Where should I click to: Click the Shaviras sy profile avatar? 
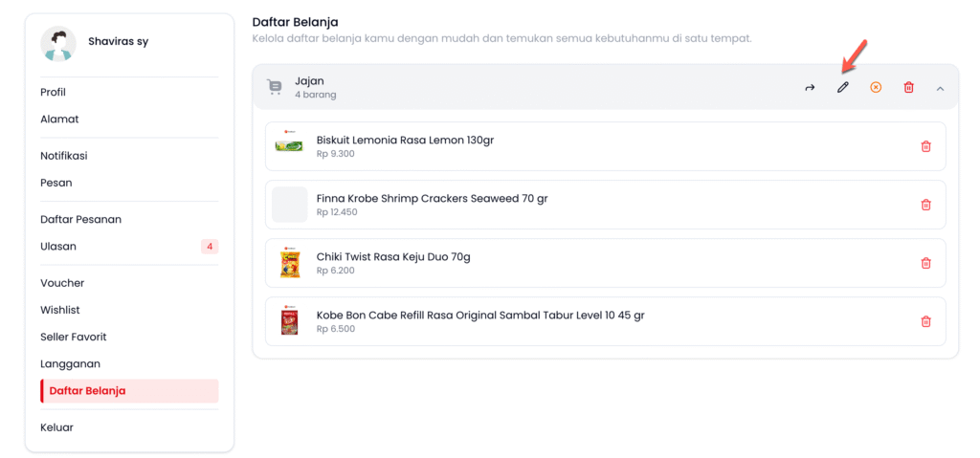tap(57, 43)
